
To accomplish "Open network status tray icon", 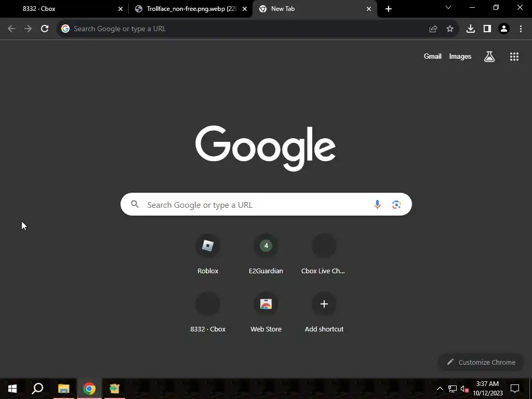I will [453, 389].
